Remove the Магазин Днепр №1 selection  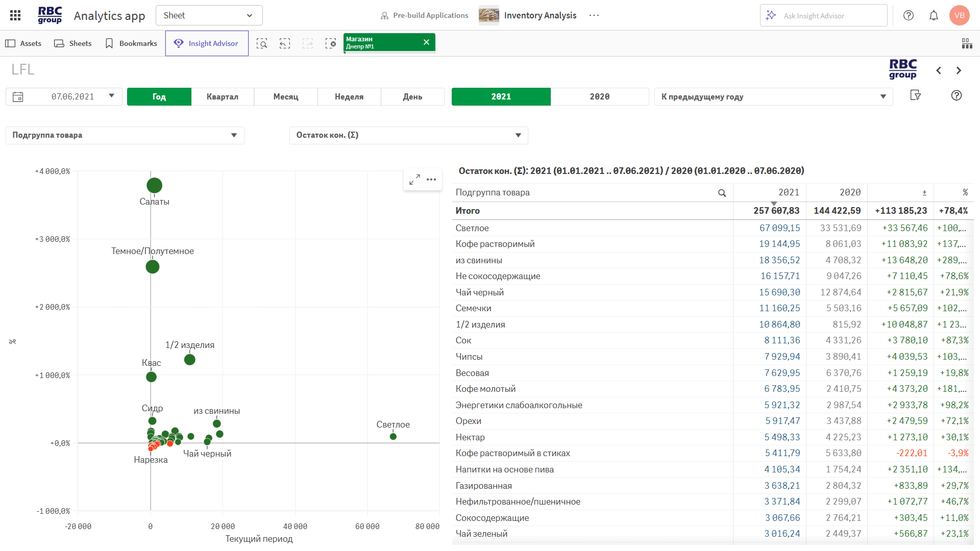click(x=427, y=42)
